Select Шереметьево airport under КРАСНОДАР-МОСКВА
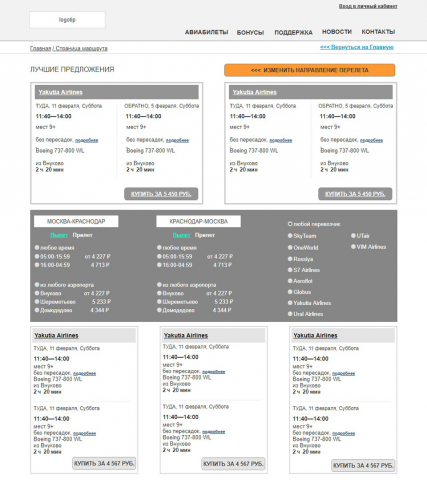The width and height of the screenshot is (427, 480). click(177, 302)
